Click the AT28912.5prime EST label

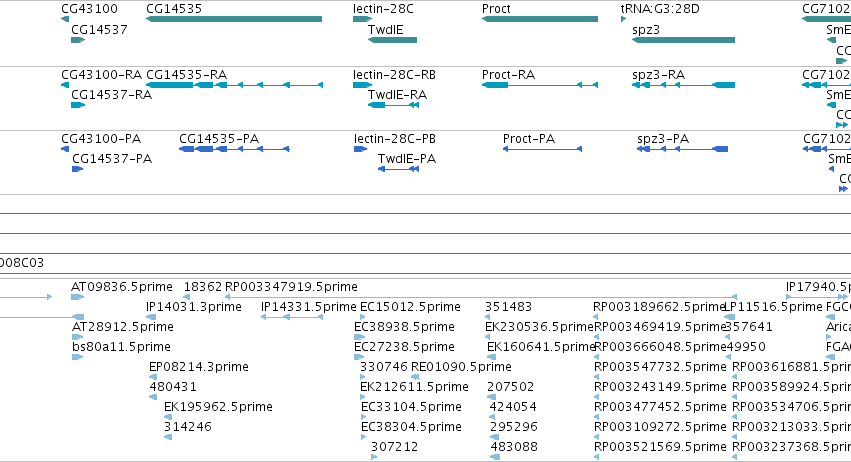point(123,327)
